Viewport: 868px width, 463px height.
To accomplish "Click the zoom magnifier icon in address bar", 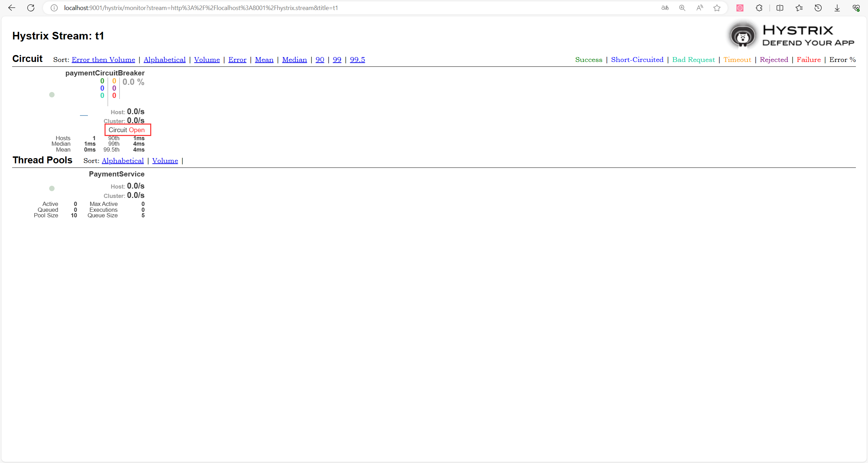I will coord(682,8).
